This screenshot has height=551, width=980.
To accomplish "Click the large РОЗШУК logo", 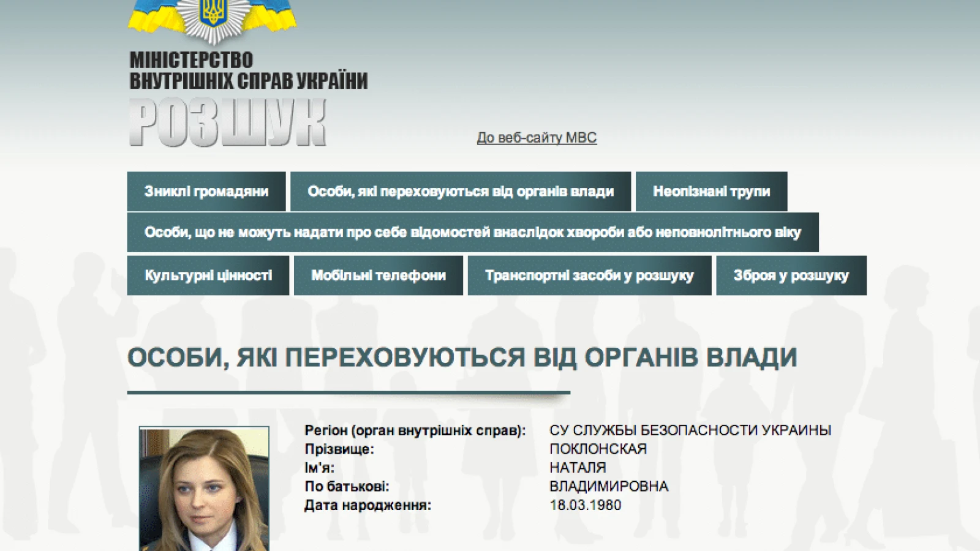I will (x=227, y=124).
